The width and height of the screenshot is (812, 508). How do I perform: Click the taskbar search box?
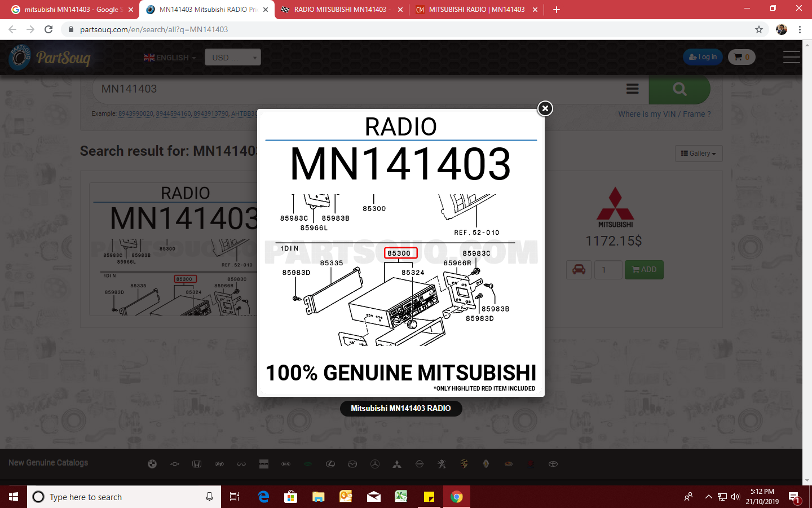tap(124, 497)
